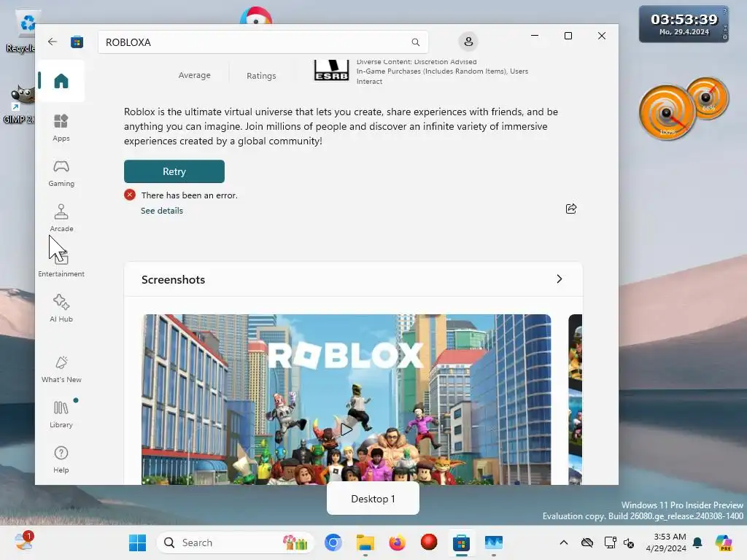The width and height of the screenshot is (747, 560).
Task: Open the Arcade section in sidebar
Action: pyautogui.click(x=61, y=218)
